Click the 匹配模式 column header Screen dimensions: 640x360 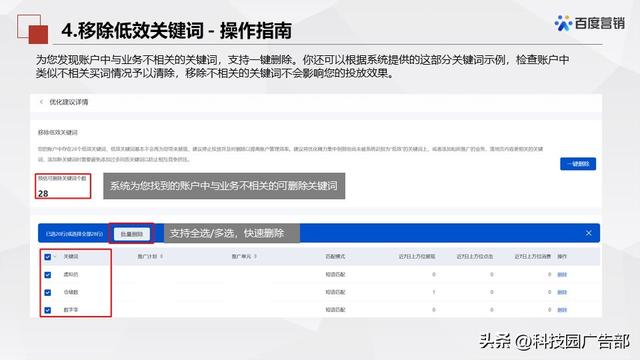pos(335,257)
